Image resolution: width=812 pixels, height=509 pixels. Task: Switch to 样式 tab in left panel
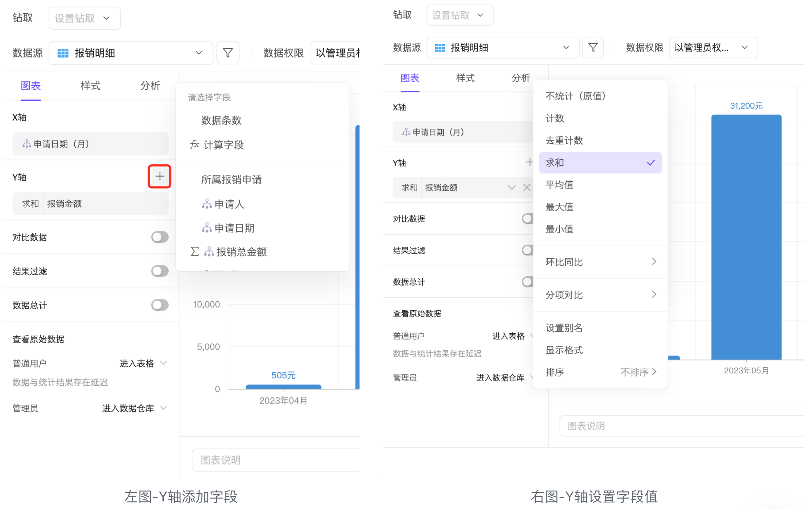click(90, 85)
